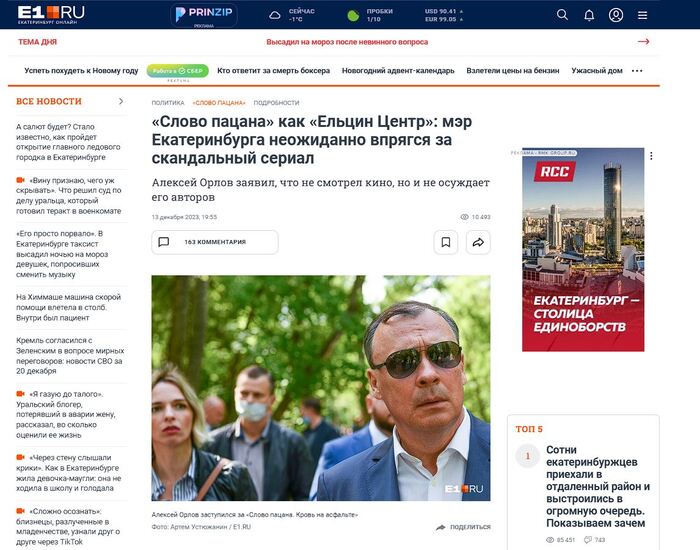The height and width of the screenshot is (550, 700).
Task: Expand Все новости with chevron
Action: (121, 101)
